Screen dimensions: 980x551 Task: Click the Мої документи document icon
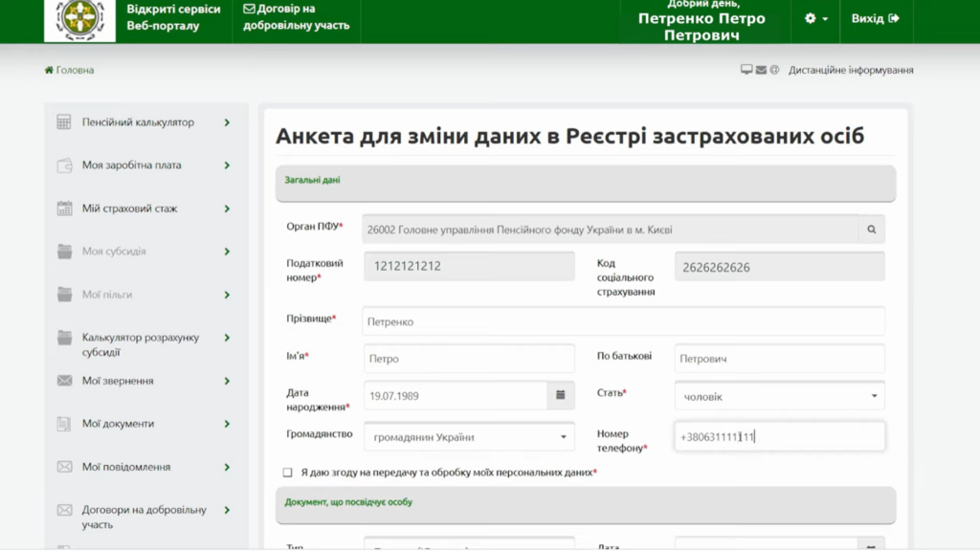coord(65,424)
